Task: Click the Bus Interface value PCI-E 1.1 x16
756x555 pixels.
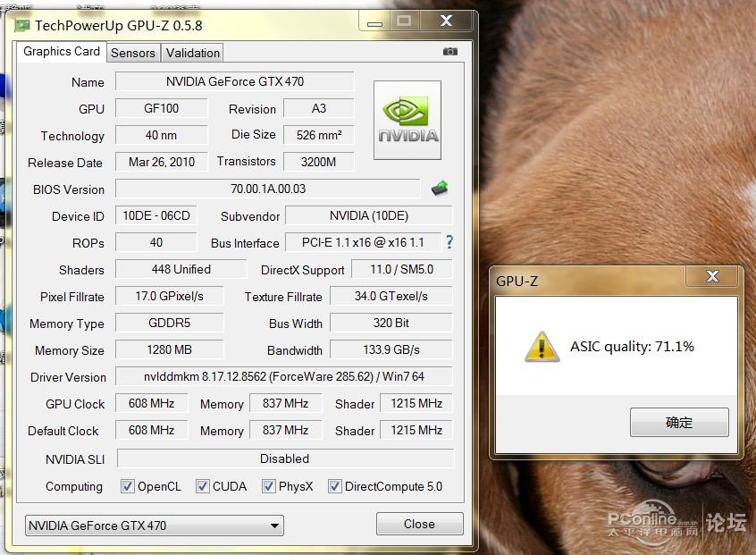Action: 363,242
